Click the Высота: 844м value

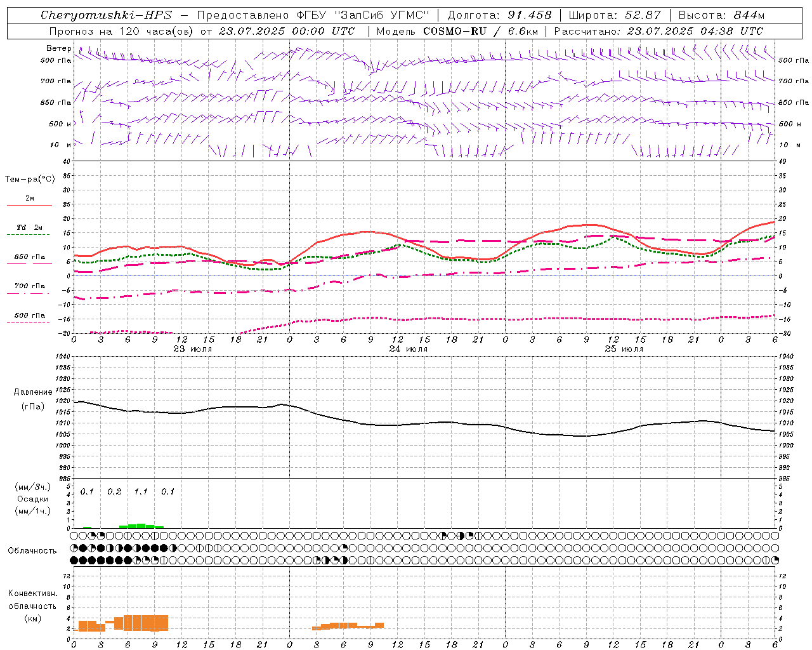(721, 15)
